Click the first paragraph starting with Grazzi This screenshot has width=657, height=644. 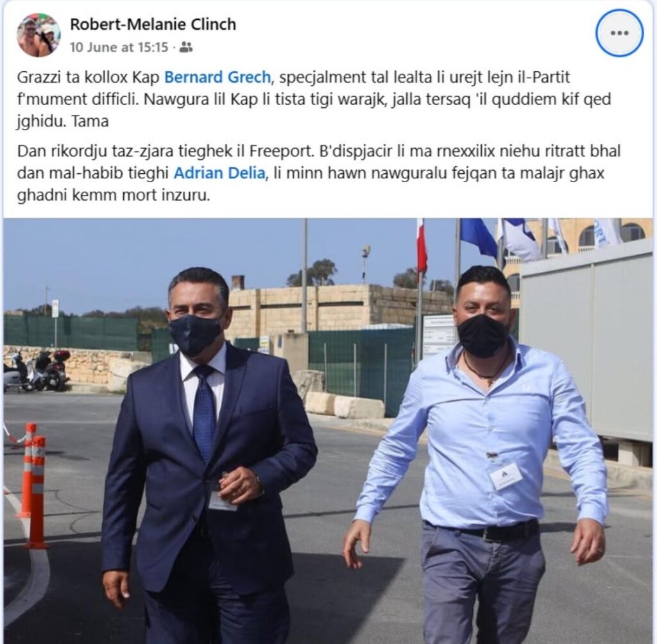click(314, 99)
